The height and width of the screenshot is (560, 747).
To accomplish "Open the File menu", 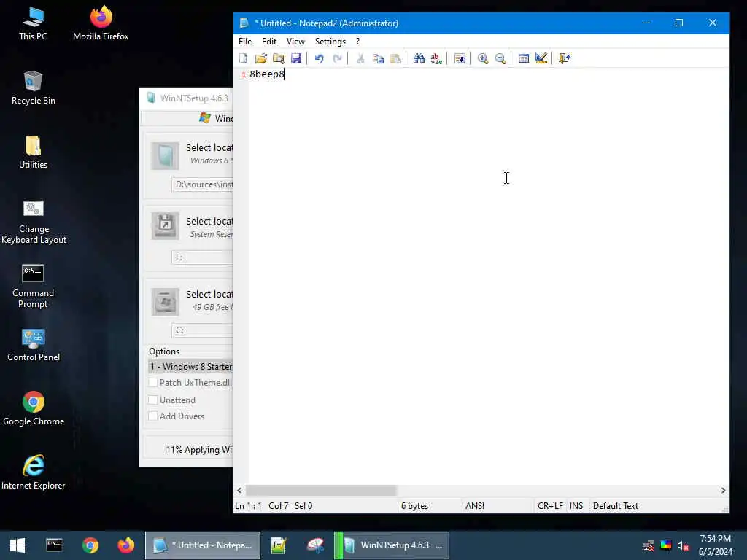I will [245, 42].
